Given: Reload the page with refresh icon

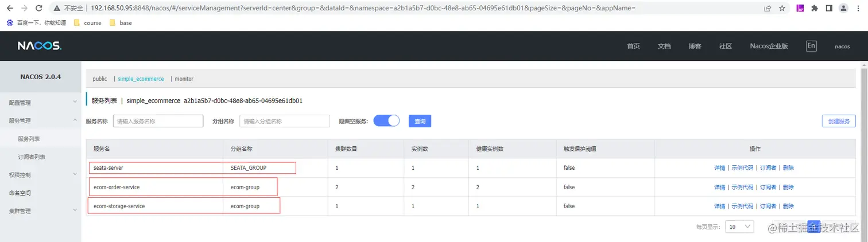Looking at the screenshot, I should [x=38, y=8].
